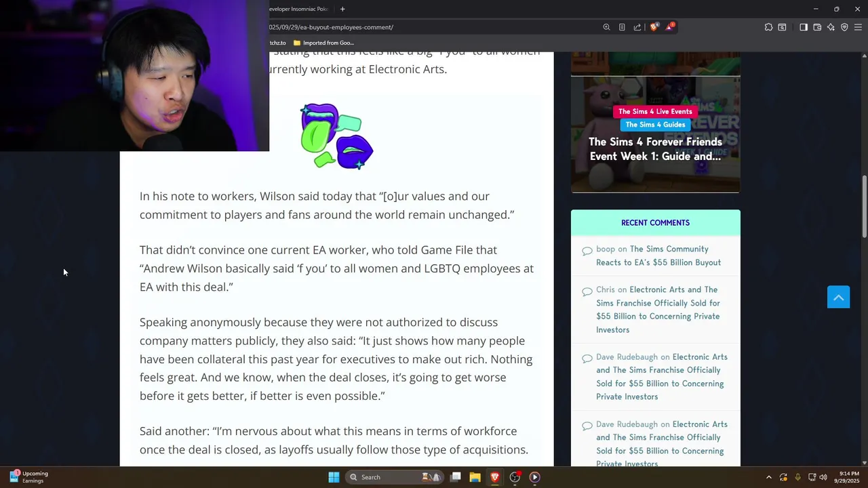Open the browser hamburger menu
The height and width of the screenshot is (488, 868).
858,27
